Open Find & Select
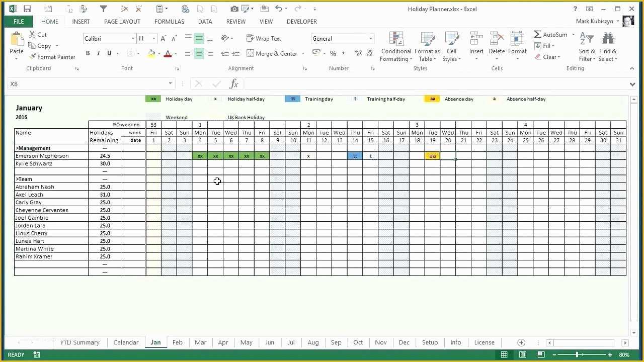The image size is (644, 362). (608, 47)
